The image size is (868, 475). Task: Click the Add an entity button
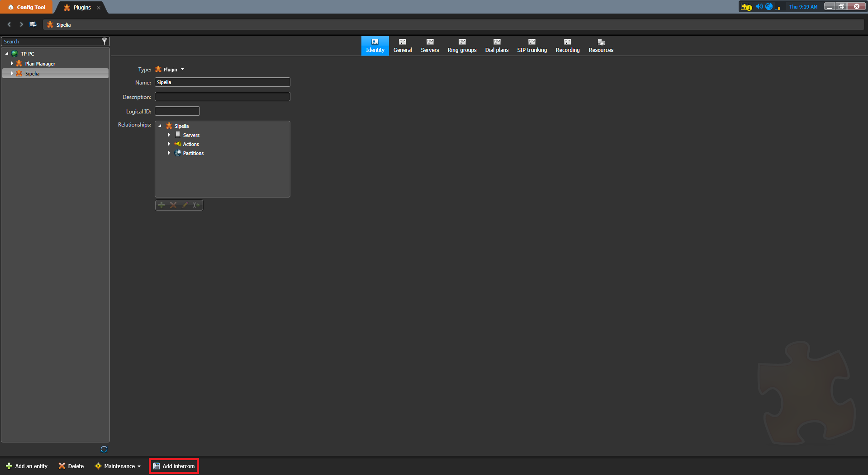[x=27, y=466]
